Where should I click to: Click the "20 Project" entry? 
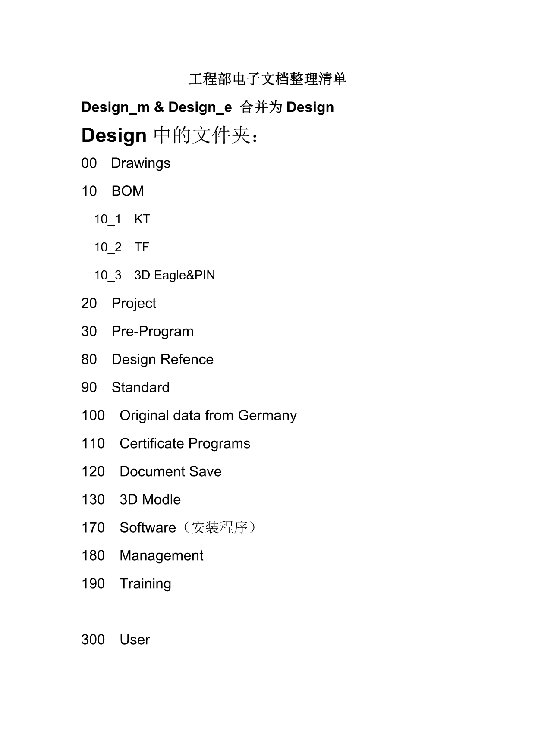tap(119, 303)
